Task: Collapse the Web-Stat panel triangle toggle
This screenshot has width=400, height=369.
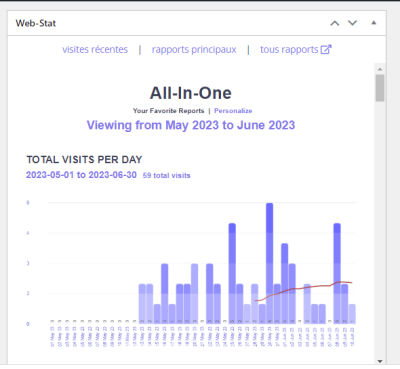Action: 374,23
